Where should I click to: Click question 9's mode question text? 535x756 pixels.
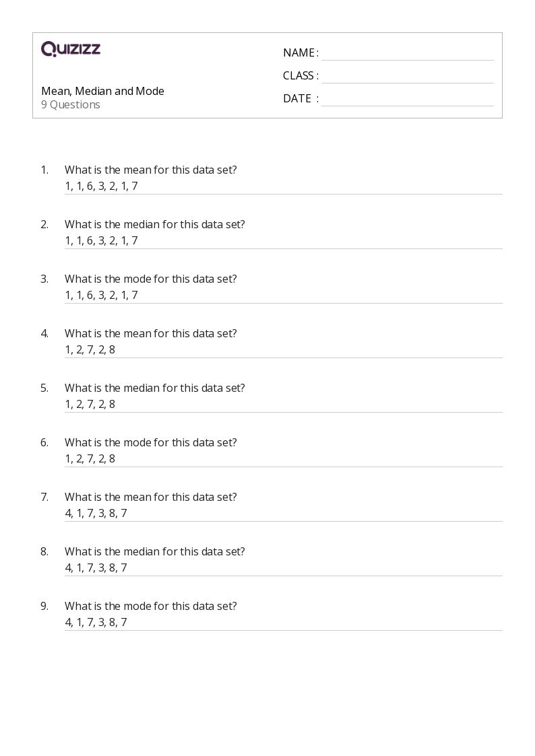[151, 606]
